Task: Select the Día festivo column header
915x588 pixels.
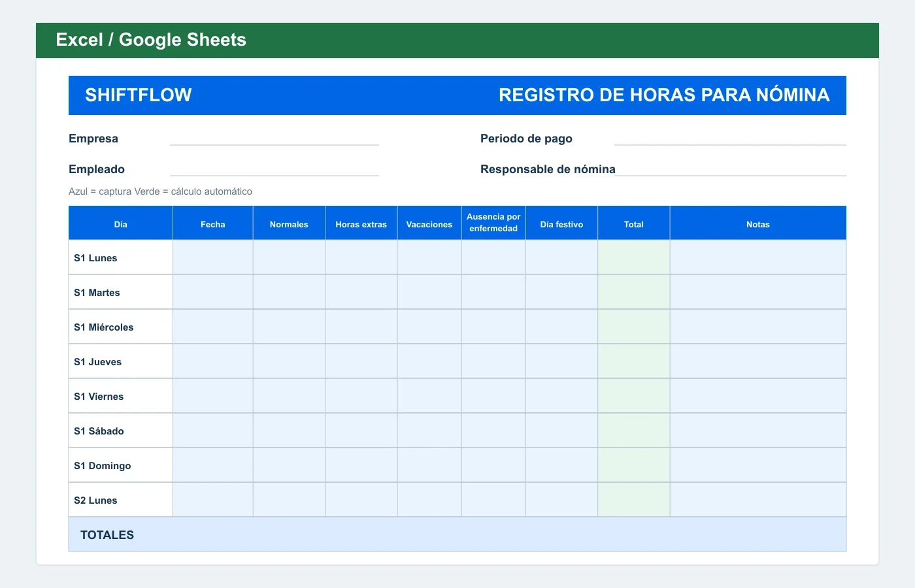Action: point(561,223)
